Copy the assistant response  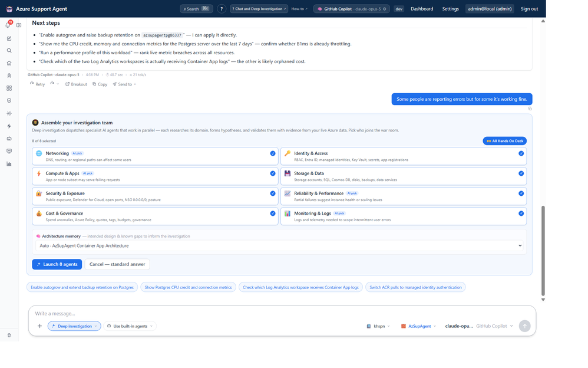point(100,84)
